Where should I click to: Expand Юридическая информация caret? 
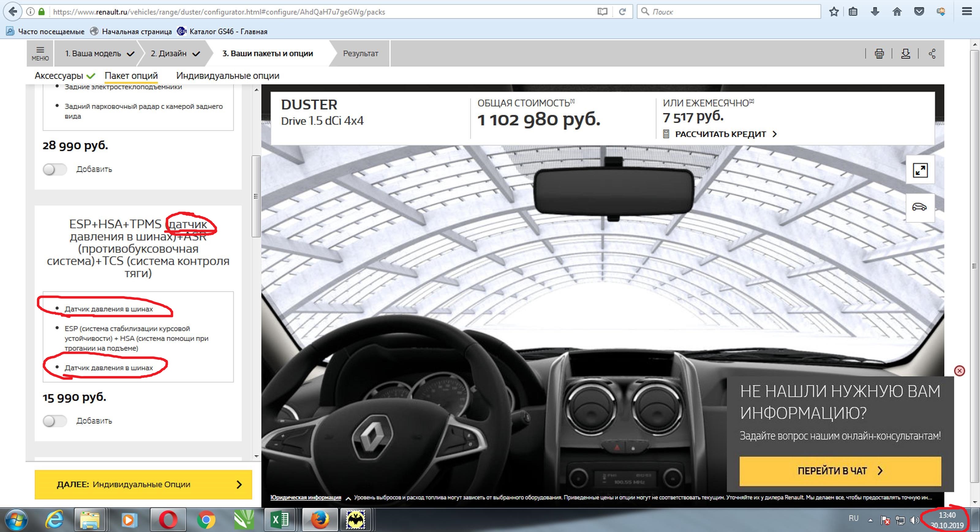coord(348,498)
